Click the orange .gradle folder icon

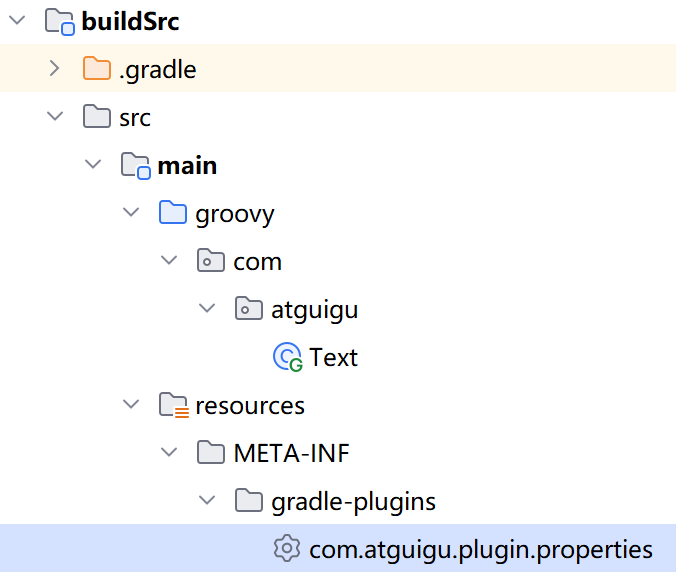(x=97, y=69)
